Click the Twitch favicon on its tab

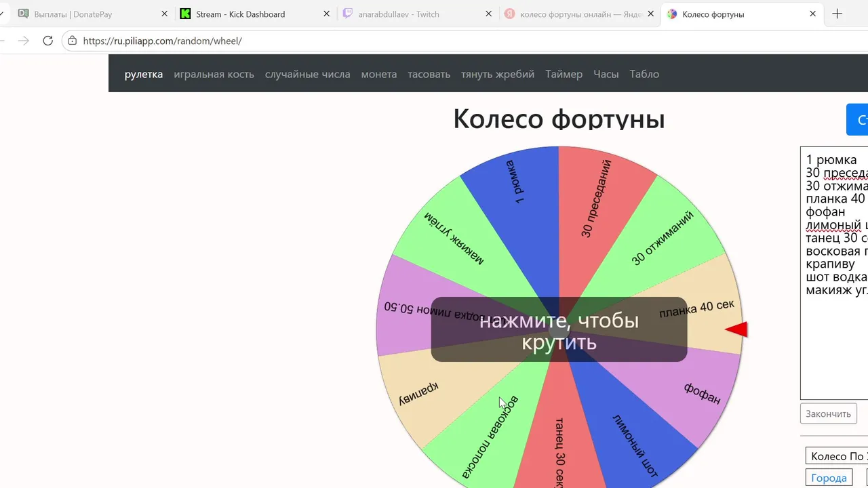[x=347, y=14]
